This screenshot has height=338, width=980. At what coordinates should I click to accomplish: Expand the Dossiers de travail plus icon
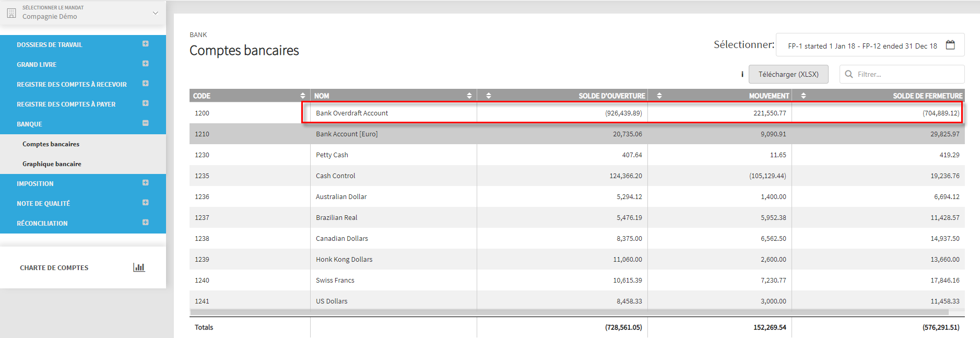[145, 44]
